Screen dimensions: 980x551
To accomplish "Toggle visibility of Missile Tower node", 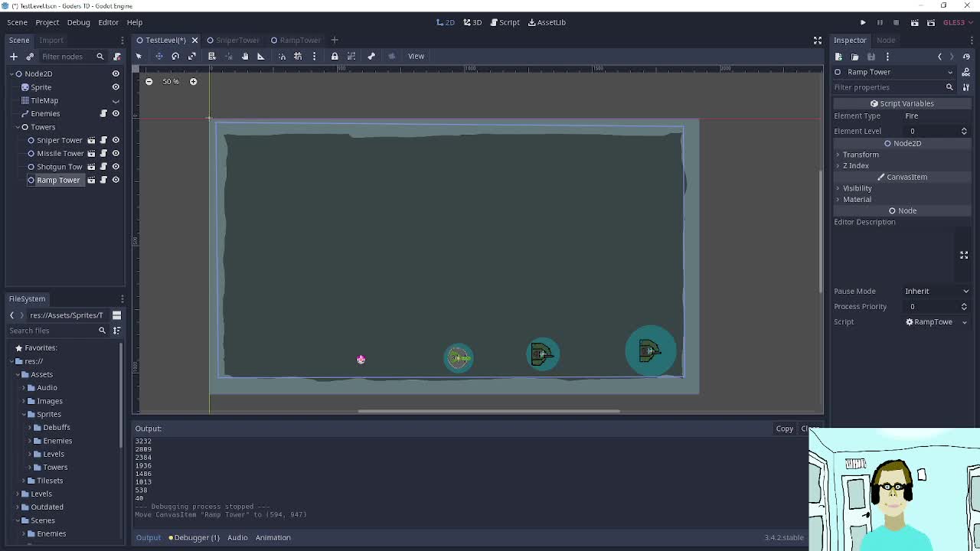I will pos(116,153).
